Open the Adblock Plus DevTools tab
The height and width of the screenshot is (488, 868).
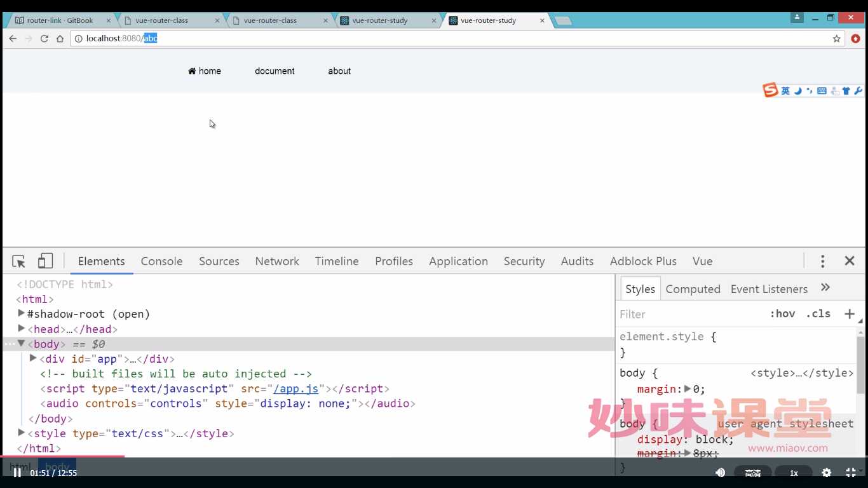click(x=643, y=261)
